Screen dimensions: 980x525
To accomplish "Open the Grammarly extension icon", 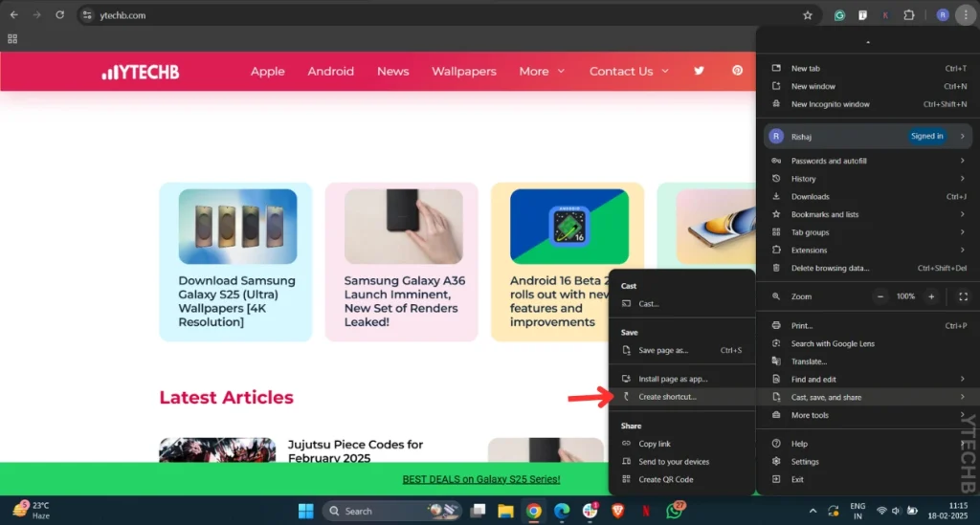I will [x=839, y=15].
